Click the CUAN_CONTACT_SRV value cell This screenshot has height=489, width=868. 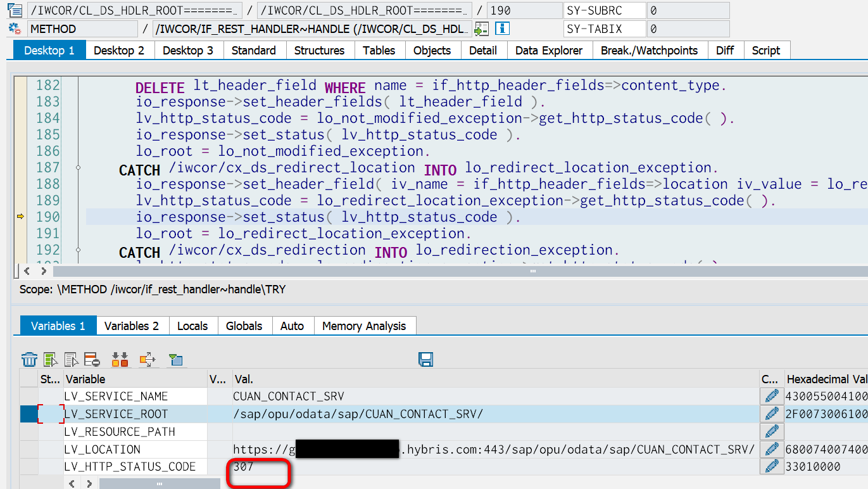[x=496, y=397]
